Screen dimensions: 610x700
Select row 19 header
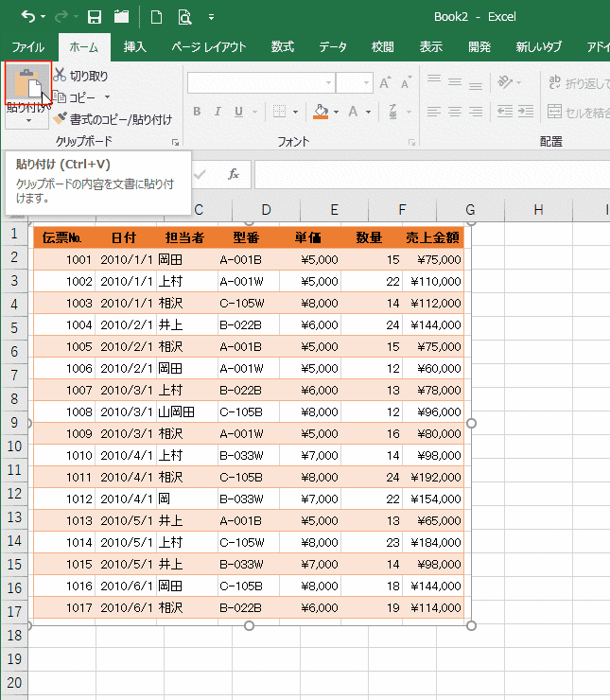(x=14, y=659)
